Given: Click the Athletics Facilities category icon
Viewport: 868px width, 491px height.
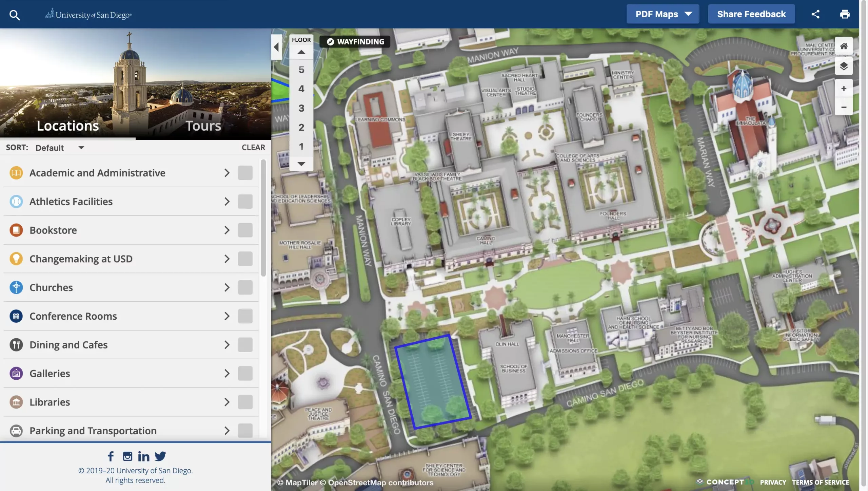Looking at the screenshot, I should click(x=16, y=202).
